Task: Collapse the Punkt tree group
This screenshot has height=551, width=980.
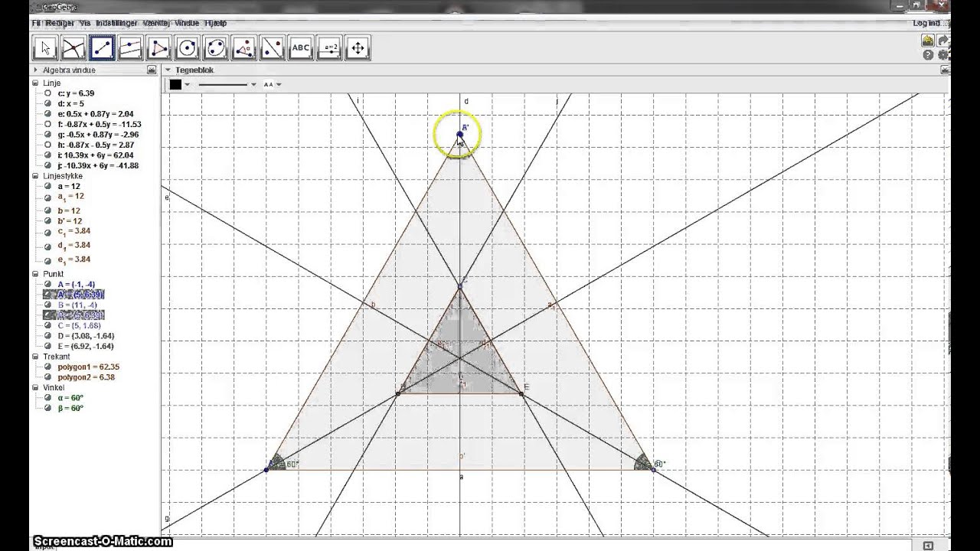Action: (36, 274)
